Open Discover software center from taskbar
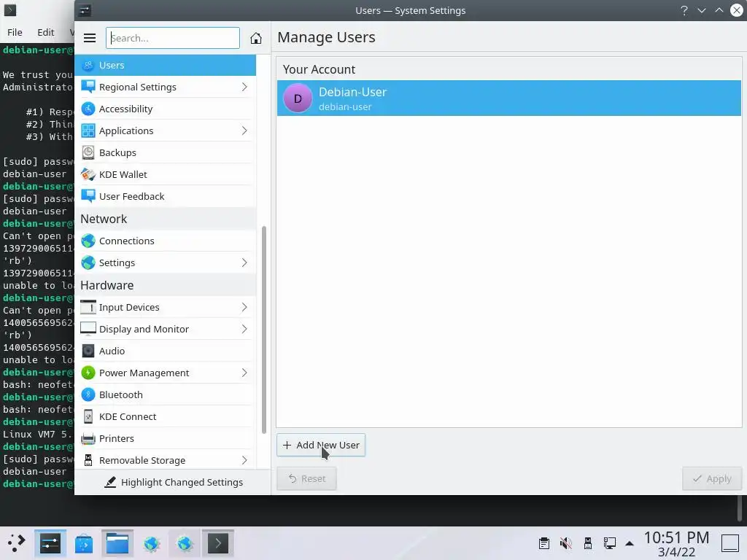Image resolution: width=747 pixels, height=560 pixels. [x=84, y=543]
